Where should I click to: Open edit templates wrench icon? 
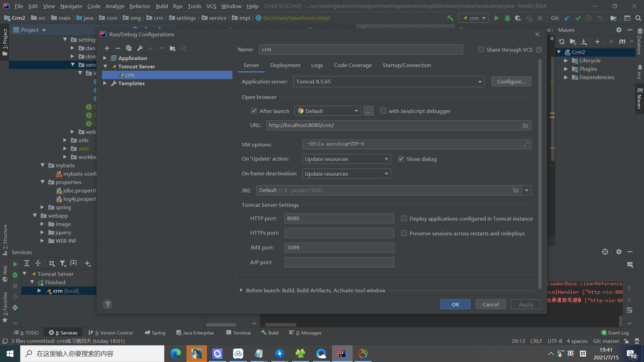[140, 48]
